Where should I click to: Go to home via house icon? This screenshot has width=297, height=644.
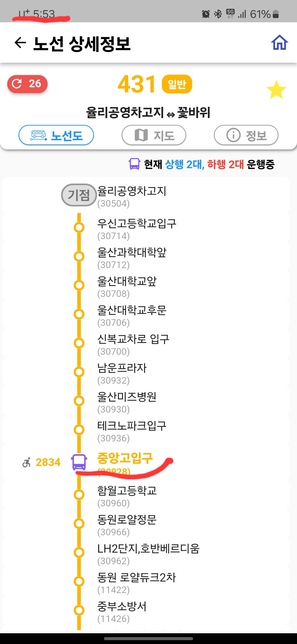click(279, 43)
